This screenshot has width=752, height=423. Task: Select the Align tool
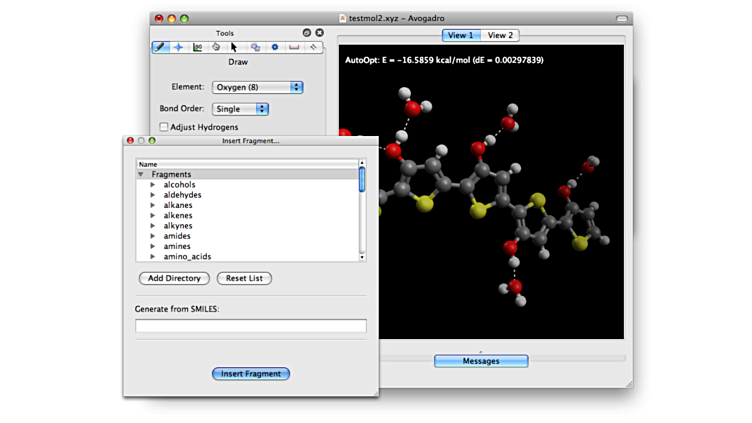click(313, 47)
